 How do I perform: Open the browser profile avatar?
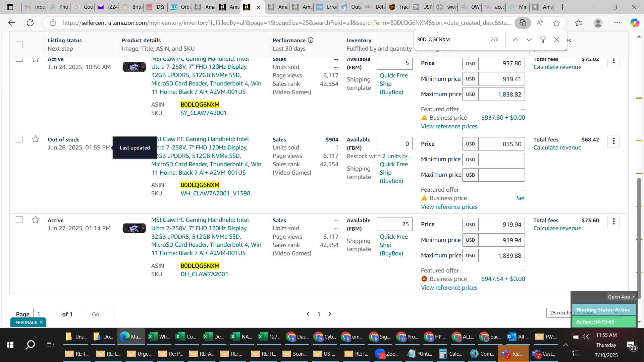click(x=598, y=23)
